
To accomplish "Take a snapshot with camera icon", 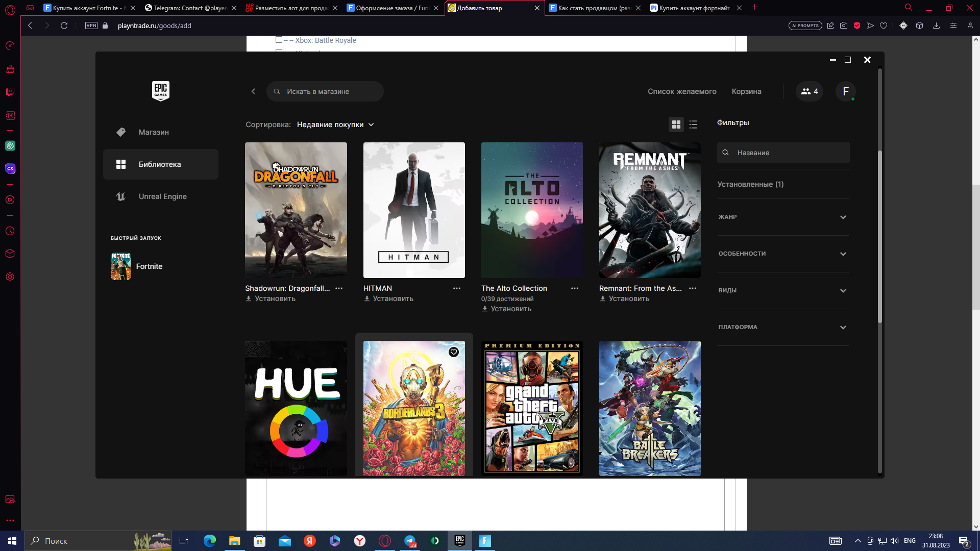I will [x=844, y=26].
